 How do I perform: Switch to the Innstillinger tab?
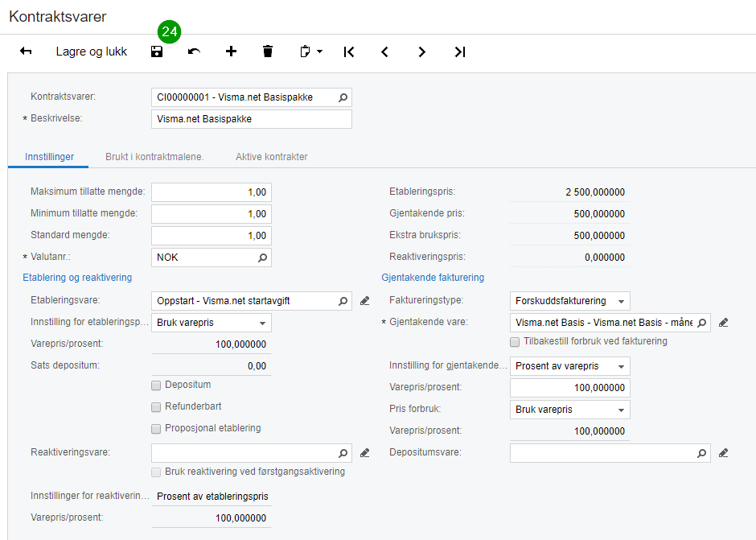[49, 157]
